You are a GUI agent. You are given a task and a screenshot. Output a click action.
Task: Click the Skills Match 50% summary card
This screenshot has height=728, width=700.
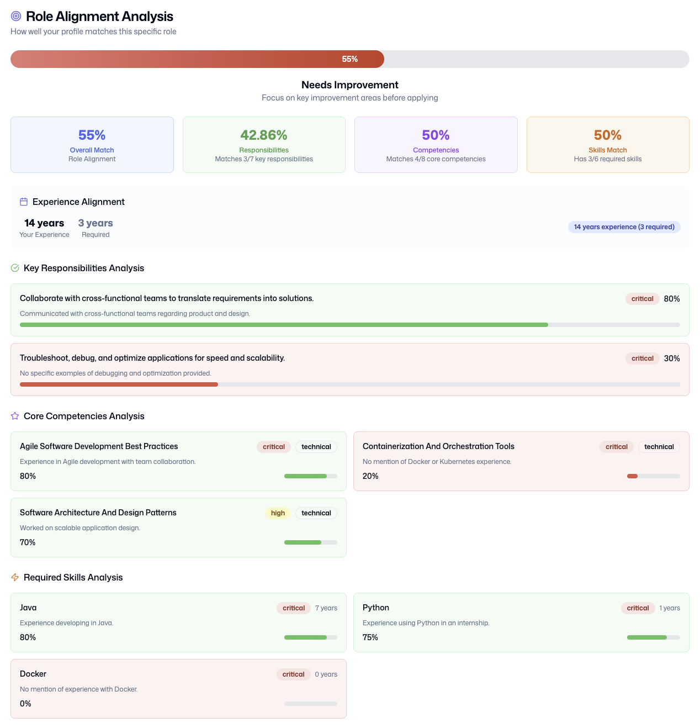608,144
